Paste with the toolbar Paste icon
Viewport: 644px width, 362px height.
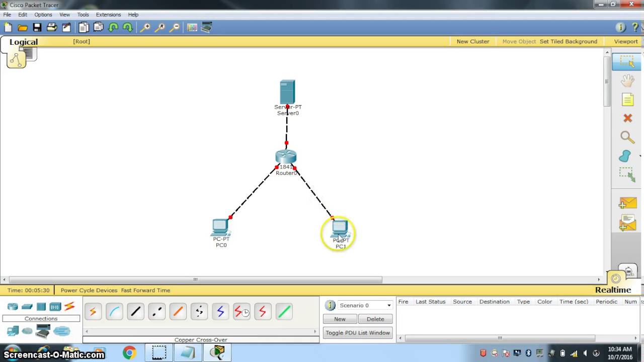click(99, 28)
